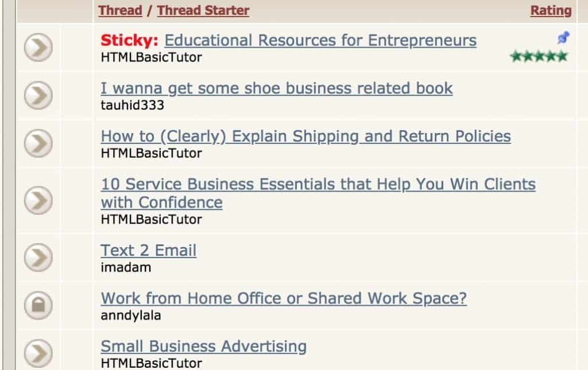Open How to Explain Shipping Policies thread

click(305, 137)
